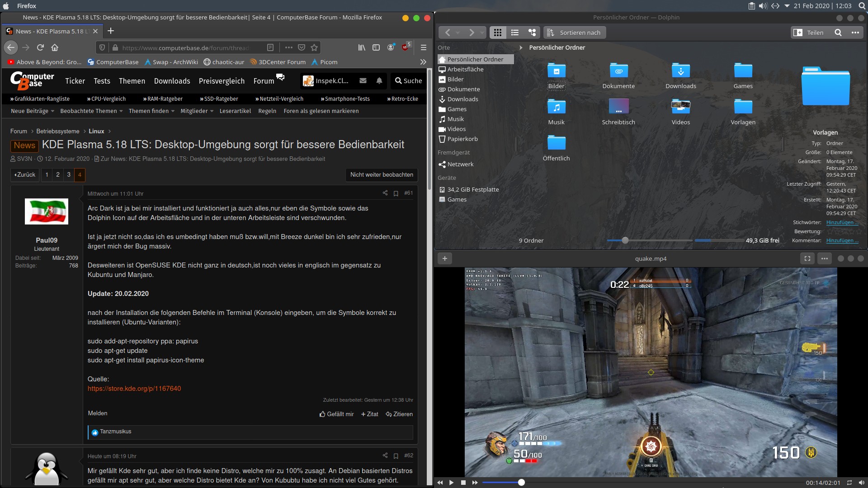This screenshot has height=488, width=868.
Task: Switch Dolphin to tree view mode
Action: (532, 33)
